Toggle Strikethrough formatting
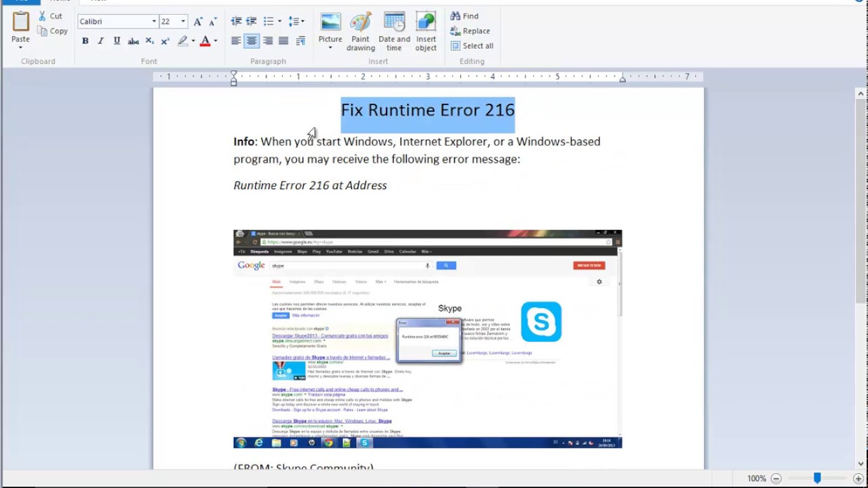The image size is (868, 488). point(134,41)
